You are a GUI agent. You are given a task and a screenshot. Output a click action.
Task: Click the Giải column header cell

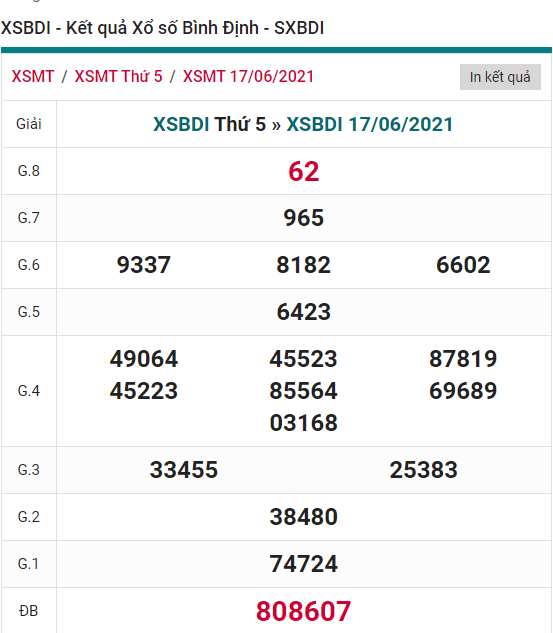click(x=29, y=124)
